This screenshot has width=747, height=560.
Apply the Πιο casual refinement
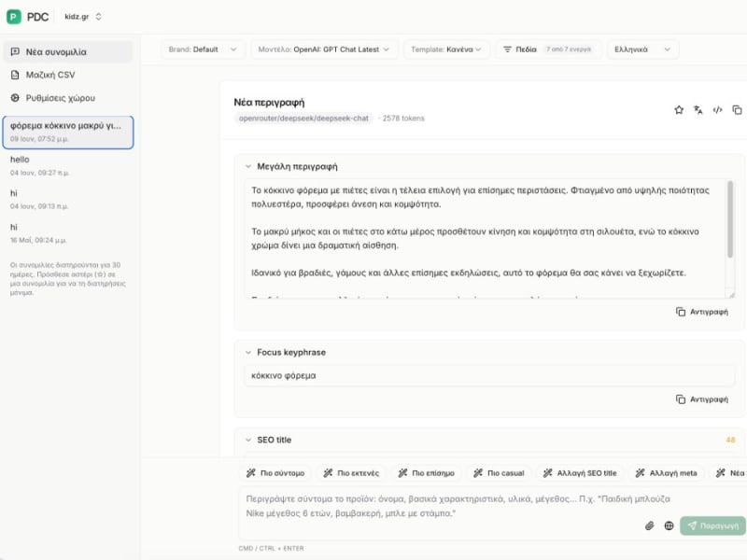click(x=499, y=473)
